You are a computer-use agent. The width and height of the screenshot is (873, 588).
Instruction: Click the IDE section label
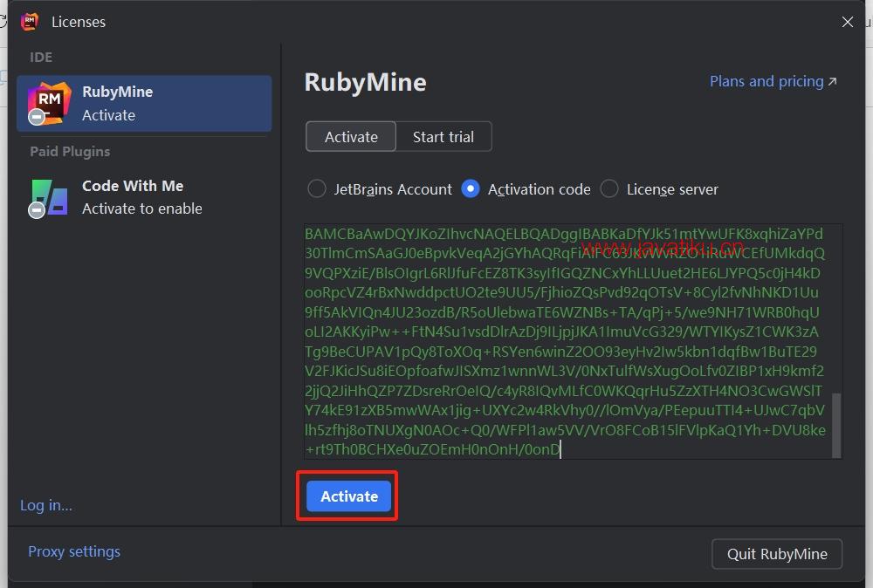coord(41,58)
